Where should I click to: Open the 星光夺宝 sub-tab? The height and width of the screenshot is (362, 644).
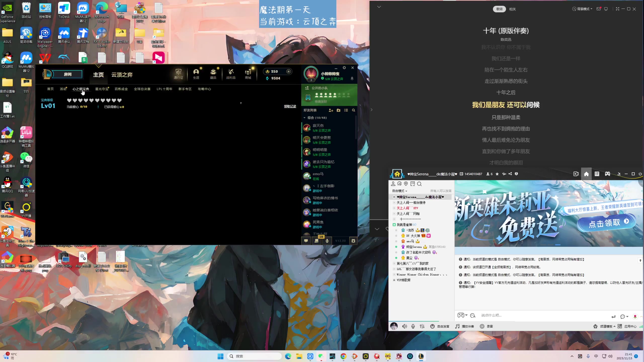click(x=102, y=89)
